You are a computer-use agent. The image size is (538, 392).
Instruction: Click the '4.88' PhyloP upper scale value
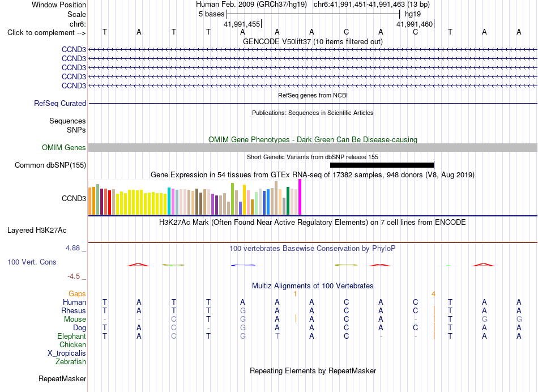coord(72,248)
